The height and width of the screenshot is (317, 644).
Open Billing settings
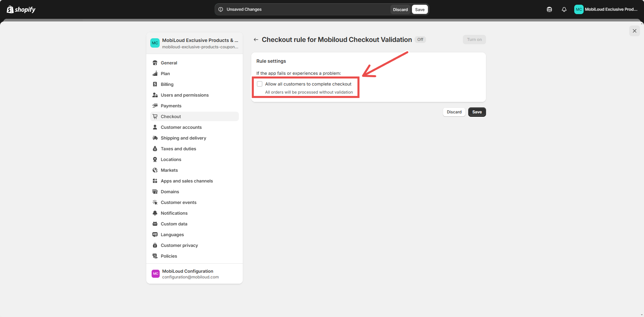pos(195,84)
